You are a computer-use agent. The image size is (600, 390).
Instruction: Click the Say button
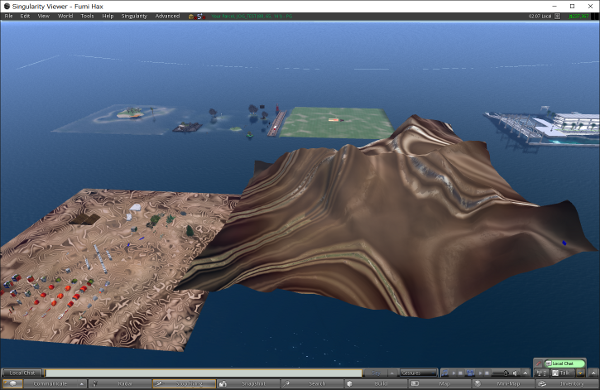[375, 373]
